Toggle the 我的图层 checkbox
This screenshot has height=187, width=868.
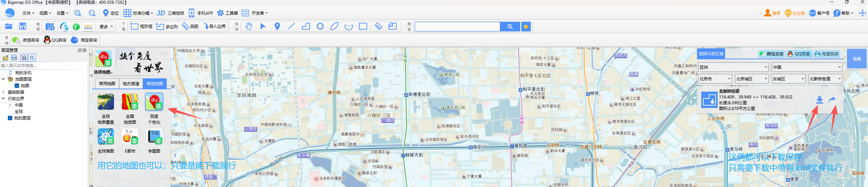10,118
